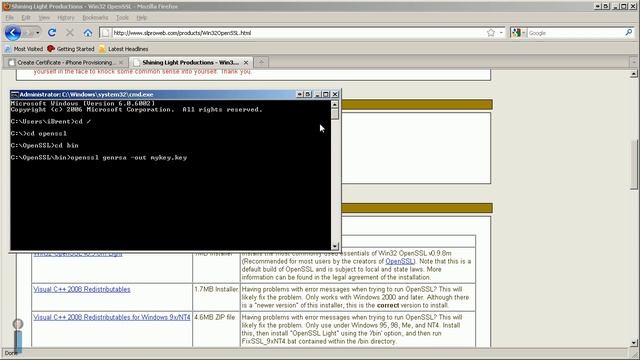Bookmark this page with the star

pyautogui.click(x=491, y=33)
